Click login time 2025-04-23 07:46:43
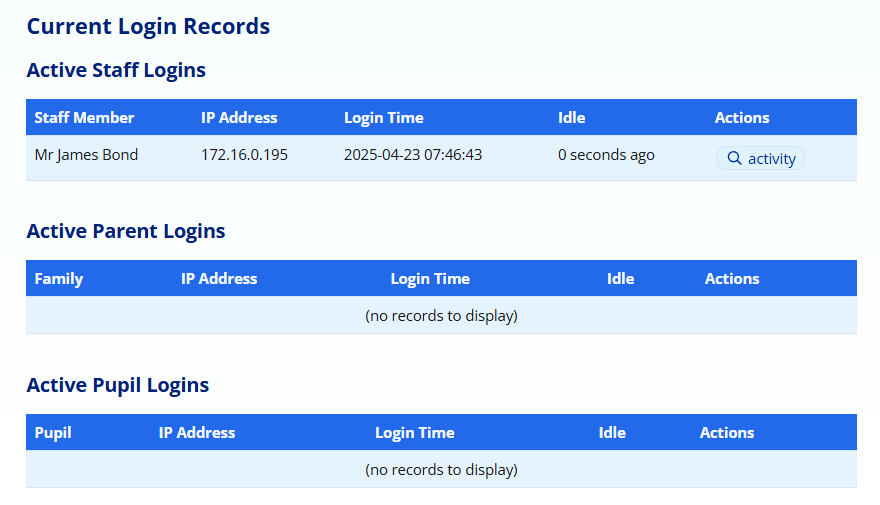 [x=413, y=155]
